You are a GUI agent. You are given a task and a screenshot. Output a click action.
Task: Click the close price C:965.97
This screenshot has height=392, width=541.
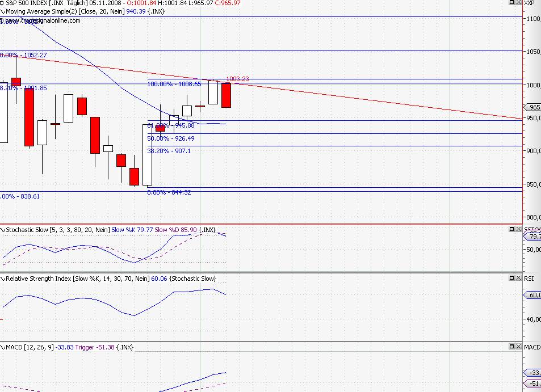[228, 3]
